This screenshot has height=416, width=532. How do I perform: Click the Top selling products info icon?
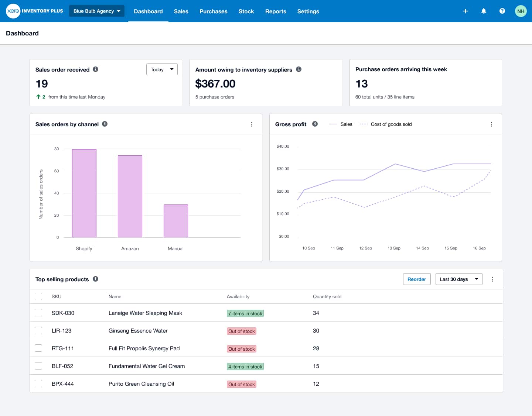pos(95,279)
